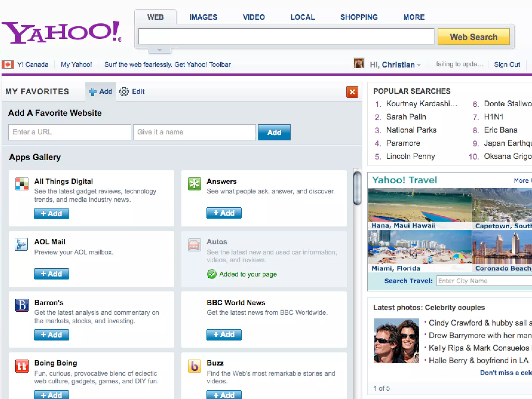Screen dimensions: 532x399
Task: Click the green Answers app icon
Action: (x=194, y=184)
